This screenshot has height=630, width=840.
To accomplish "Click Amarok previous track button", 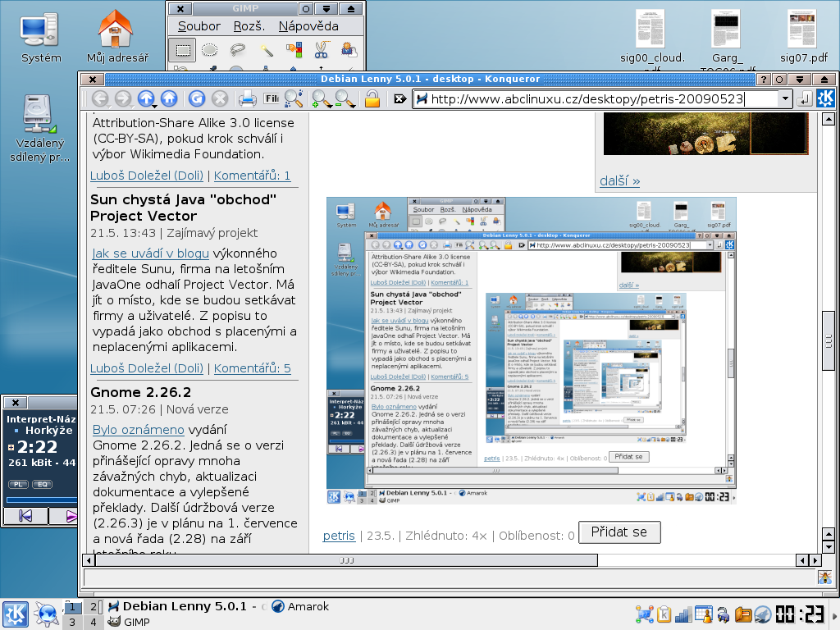I will [25, 516].
